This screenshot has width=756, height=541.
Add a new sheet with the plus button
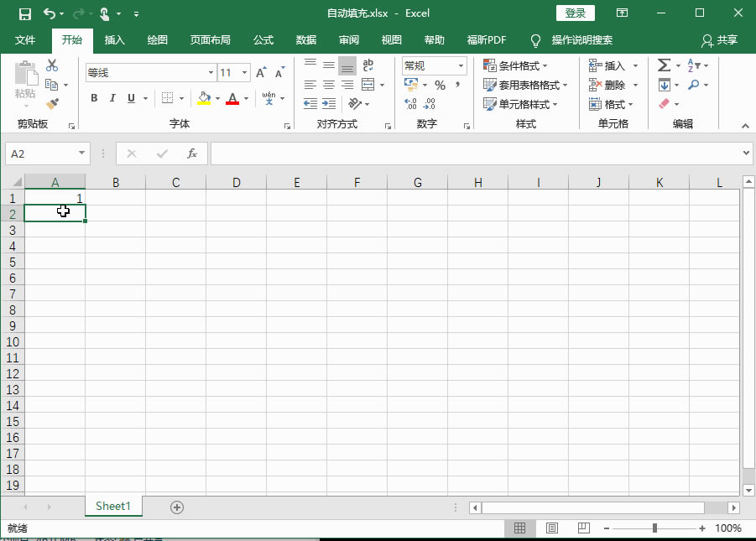pos(176,507)
